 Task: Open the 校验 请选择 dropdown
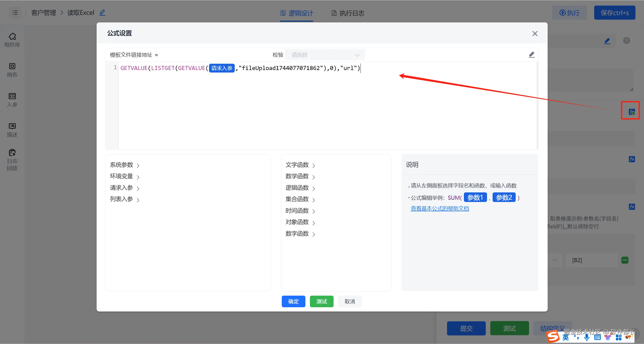coord(325,55)
